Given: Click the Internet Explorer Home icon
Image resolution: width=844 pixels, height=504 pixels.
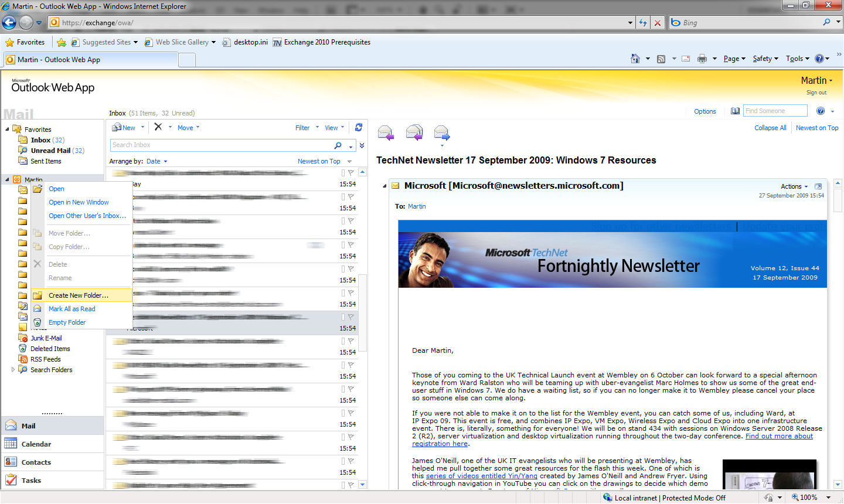Looking at the screenshot, I should click(635, 59).
